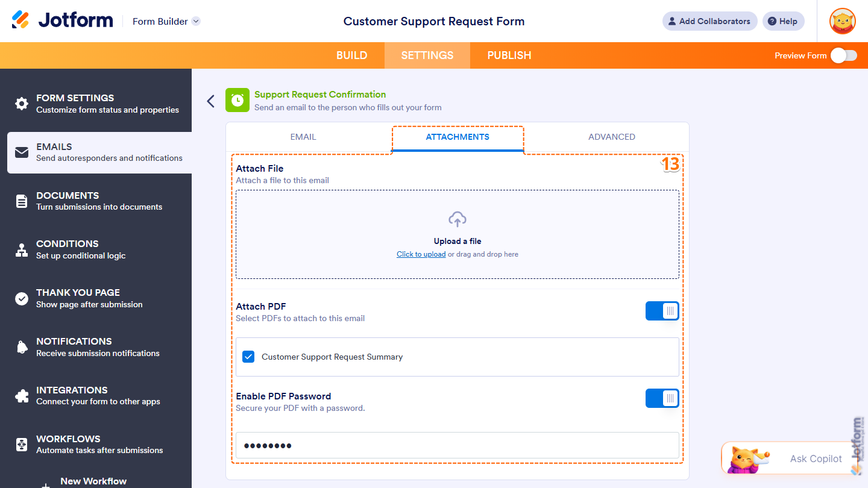Viewport: 868px width, 488px height.
Task: Click the green autoresponder email icon
Action: coord(237,100)
